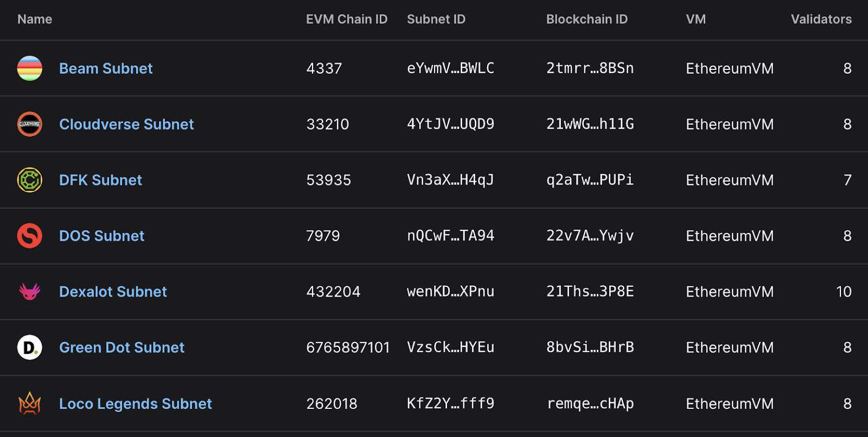Open the DOS Subnet link
Image resolution: width=868 pixels, height=437 pixels.
coord(101,236)
